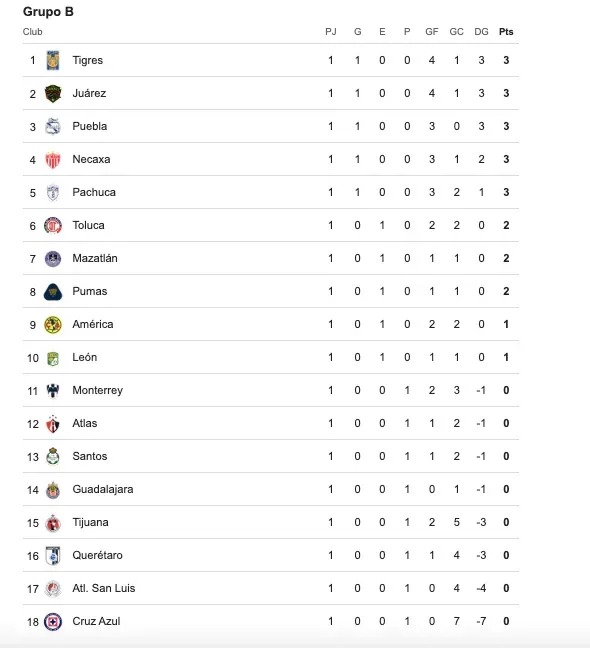Click the Guadalajara club crest icon
This screenshot has height=648, width=590.
(53, 490)
